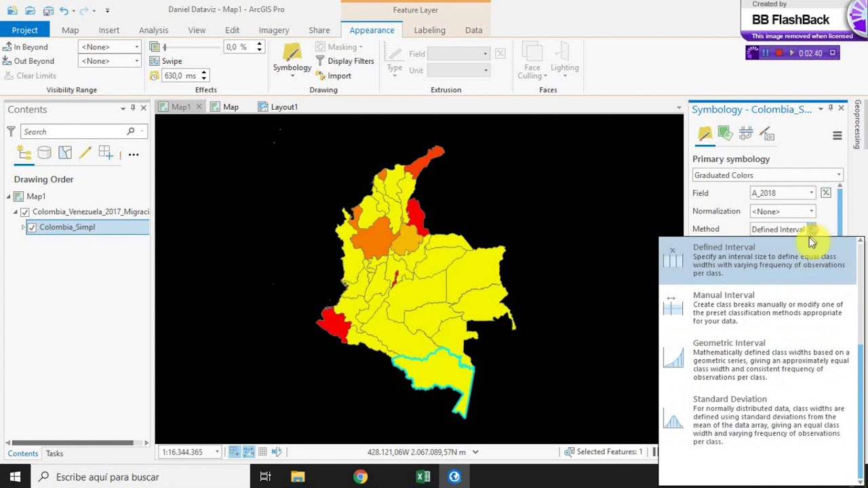Open the Project tab

pyautogui.click(x=24, y=30)
